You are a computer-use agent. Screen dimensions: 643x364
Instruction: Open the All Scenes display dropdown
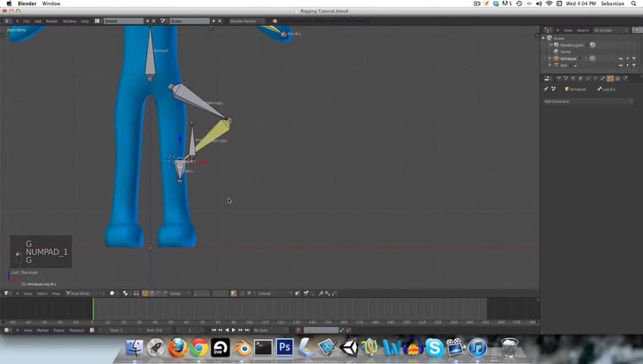coord(610,30)
